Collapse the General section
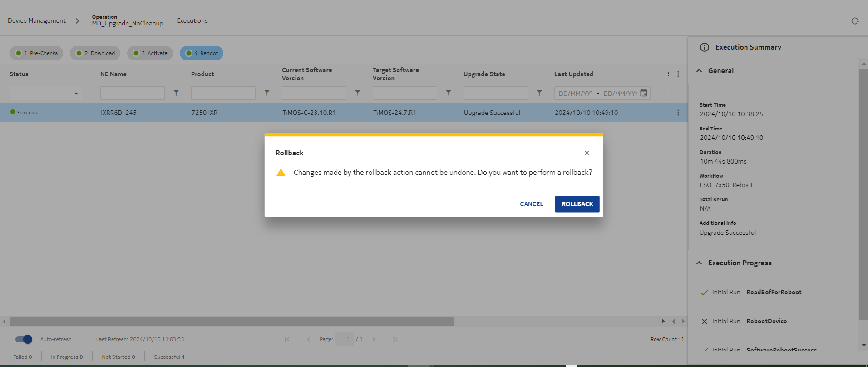Image resolution: width=868 pixels, height=367 pixels. pyautogui.click(x=699, y=71)
